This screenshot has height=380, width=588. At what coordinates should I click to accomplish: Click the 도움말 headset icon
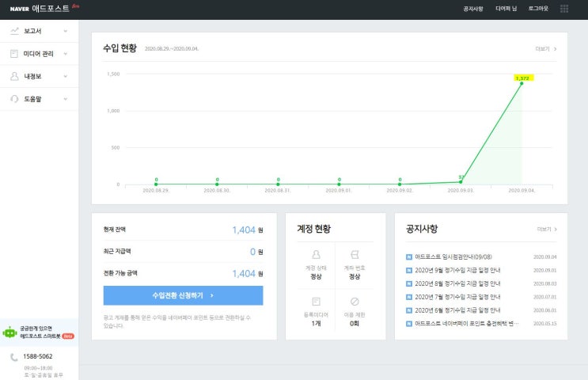pyautogui.click(x=14, y=99)
